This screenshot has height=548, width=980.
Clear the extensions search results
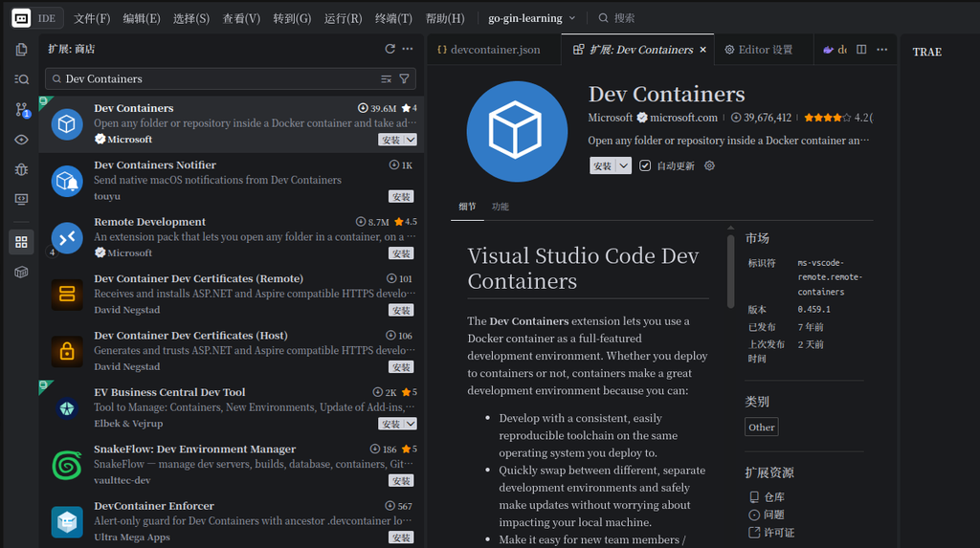click(x=387, y=78)
